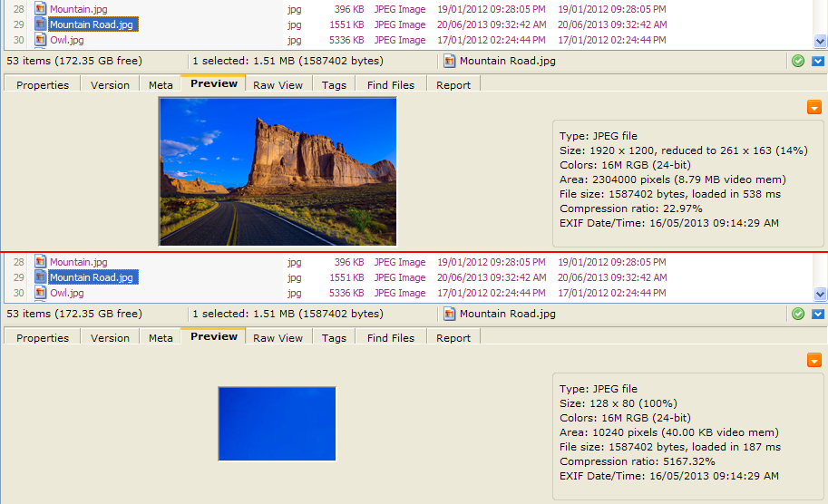Open the Find Files tab in the lower pane

click(x=391, y=338)
